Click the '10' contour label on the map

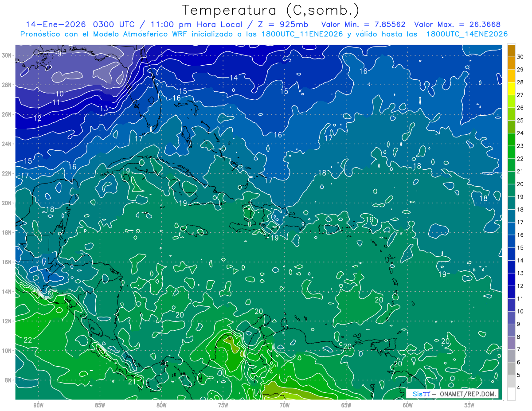[59, 94]
